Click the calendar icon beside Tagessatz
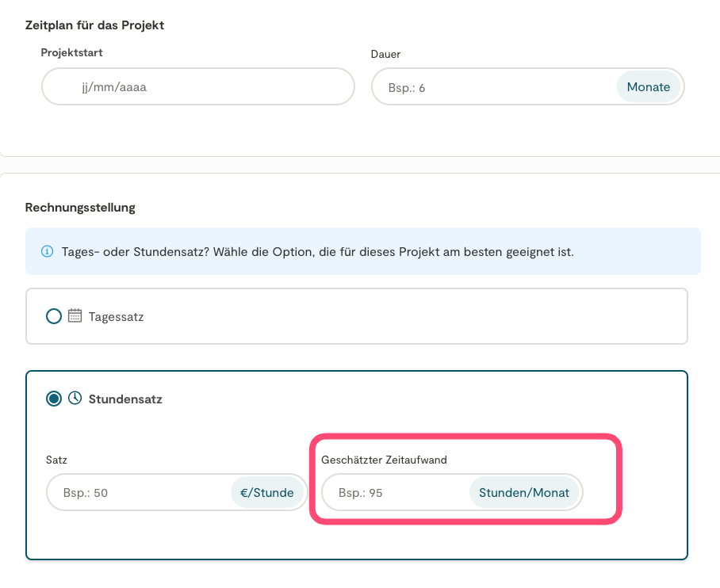The height and width of the screenshot is (588, 720). coord(75,316)
